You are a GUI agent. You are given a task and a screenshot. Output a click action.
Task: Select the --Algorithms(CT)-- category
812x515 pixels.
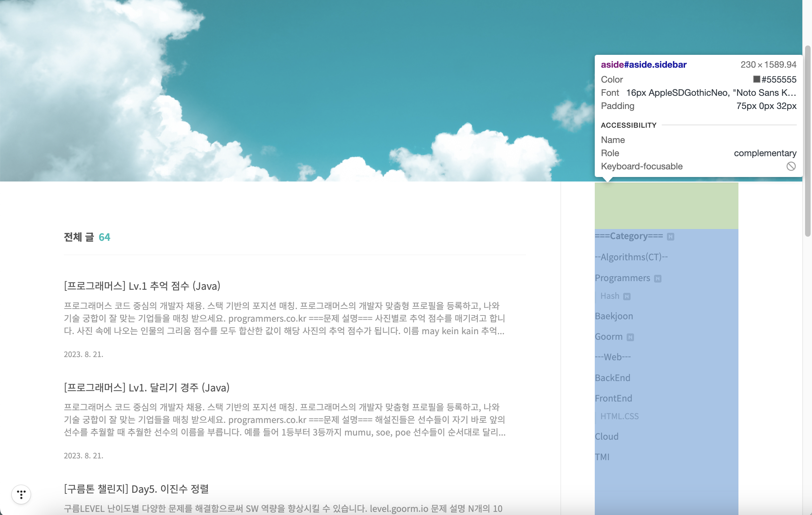(631, 257)
